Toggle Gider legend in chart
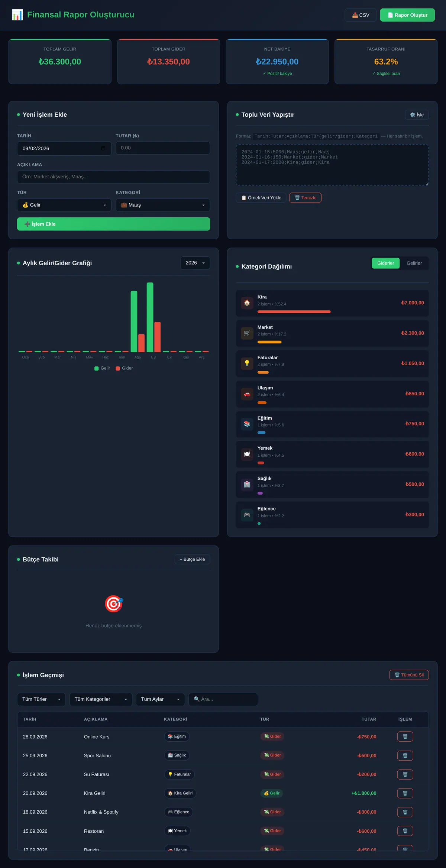446x868 pixels. [x=124, y=368]
